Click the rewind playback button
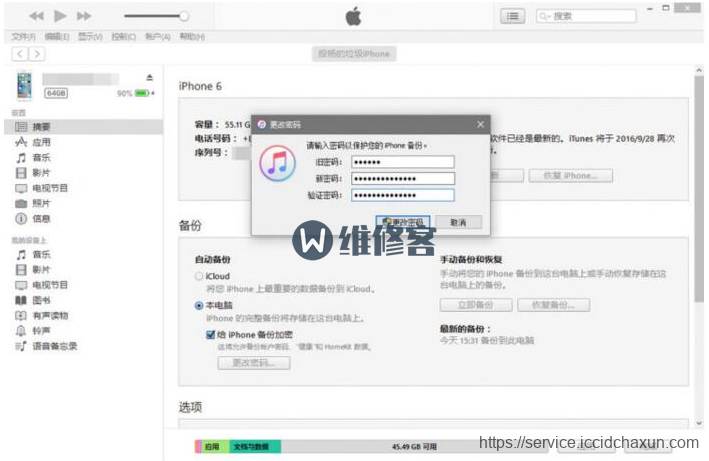The height and width of the screenshot is (461, 709). coord(36,16)
